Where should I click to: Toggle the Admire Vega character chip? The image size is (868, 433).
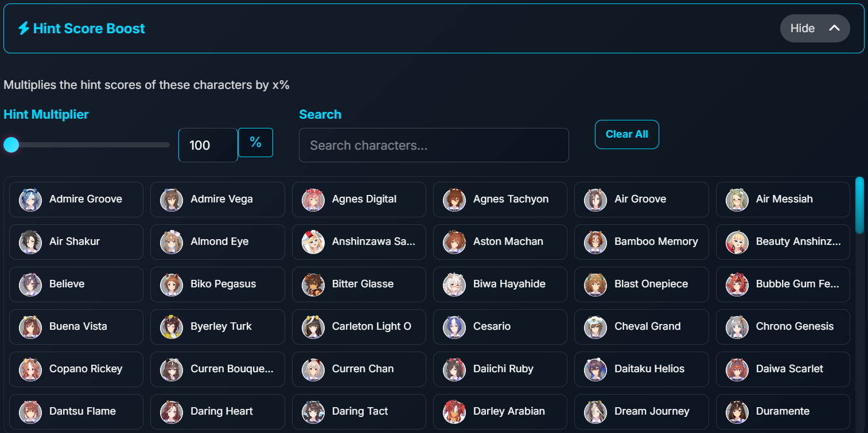coord(217,200)
